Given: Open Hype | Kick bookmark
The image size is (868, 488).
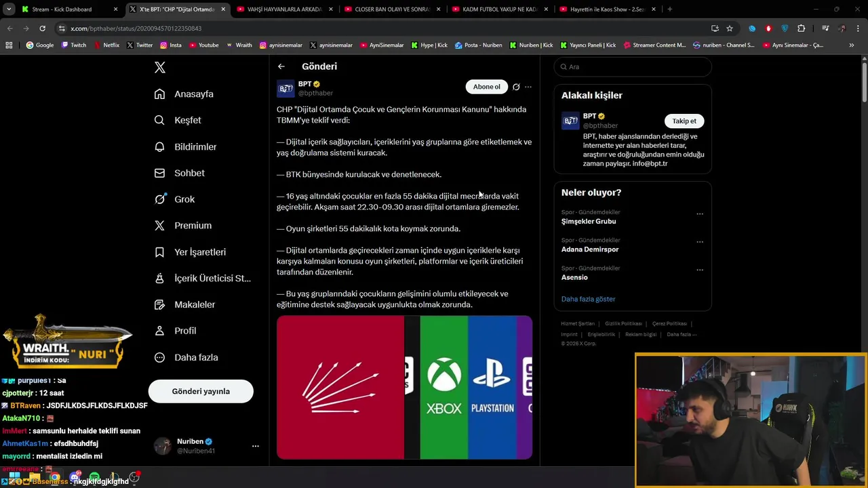Looking at the screenshot, I should (x=429, y=45).
